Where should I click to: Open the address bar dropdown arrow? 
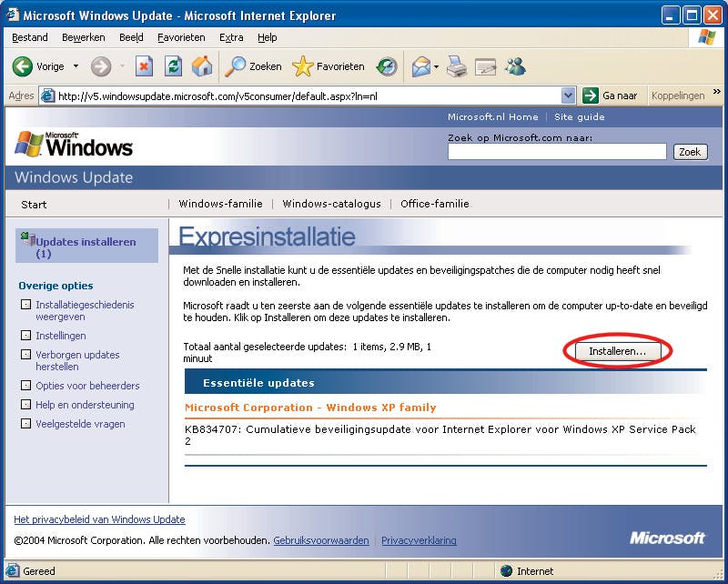click(568, 96)
